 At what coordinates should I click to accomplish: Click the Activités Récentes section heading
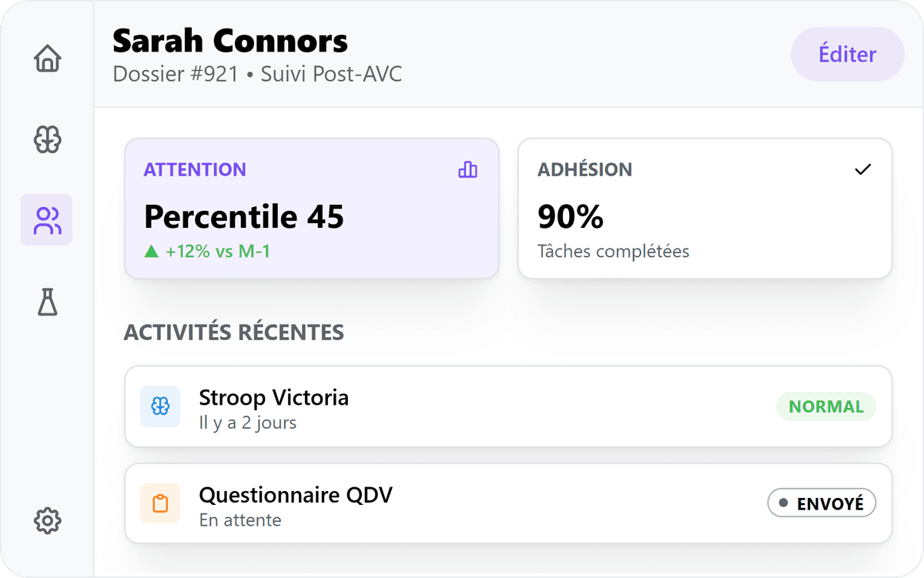234,332
